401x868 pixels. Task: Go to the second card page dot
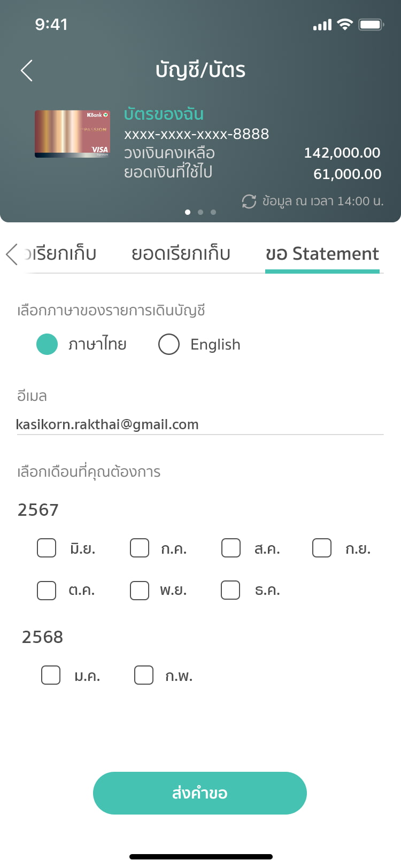click(200, 212)
